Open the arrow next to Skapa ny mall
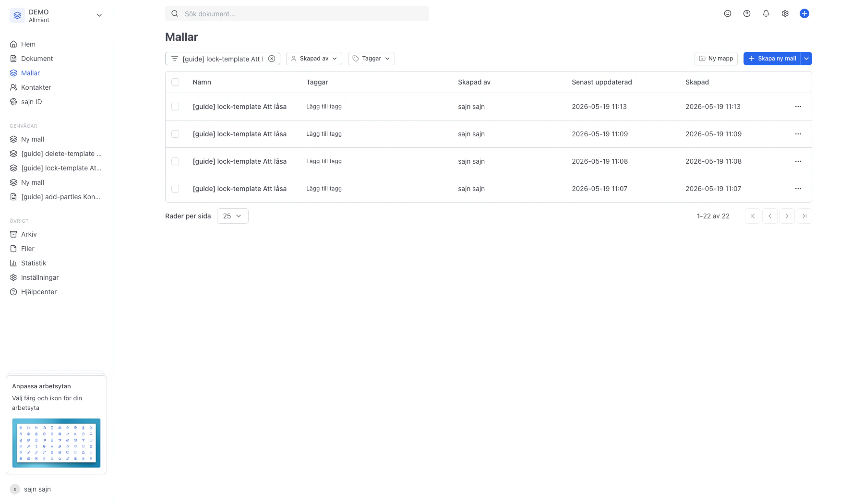Viewport: 864px width, 504px height. click(806, 59)
